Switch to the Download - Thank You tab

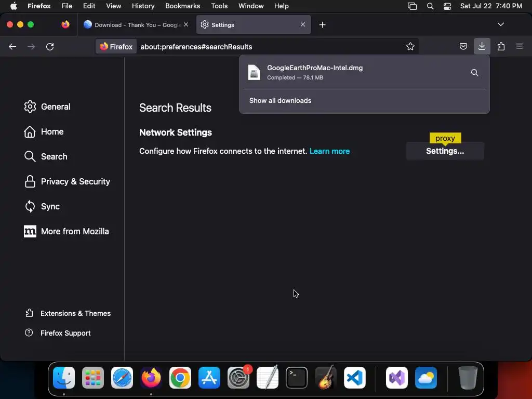pyautogui.click(x=136, y=25)
